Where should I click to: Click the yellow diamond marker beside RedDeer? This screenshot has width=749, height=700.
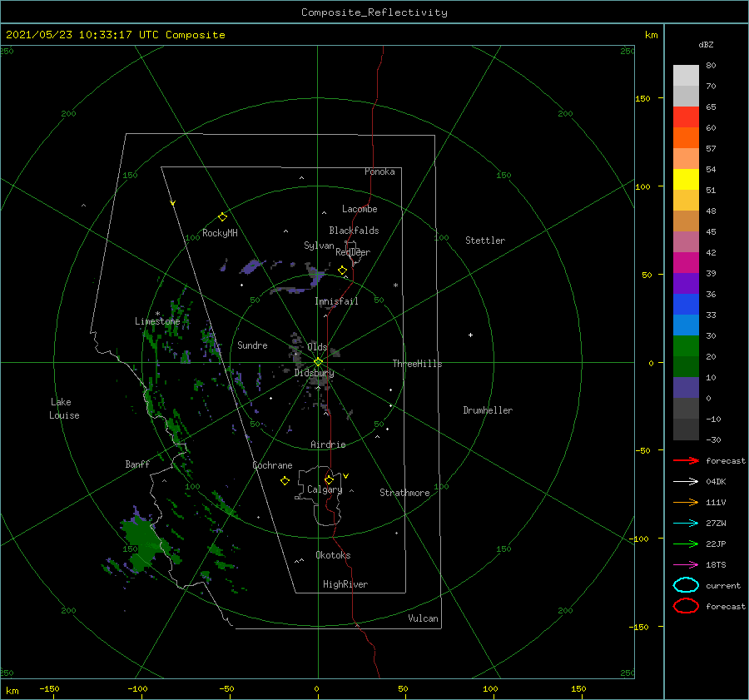pos(343,271)
